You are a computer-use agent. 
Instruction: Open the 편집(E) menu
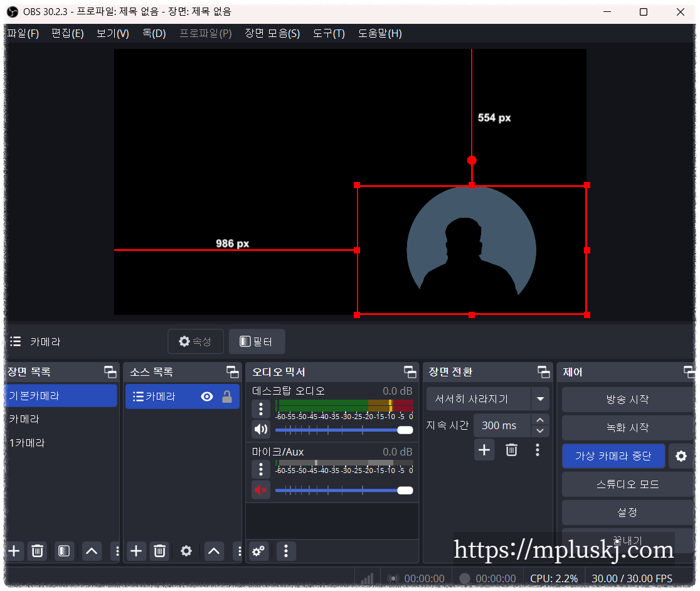(x=67, y=33)
